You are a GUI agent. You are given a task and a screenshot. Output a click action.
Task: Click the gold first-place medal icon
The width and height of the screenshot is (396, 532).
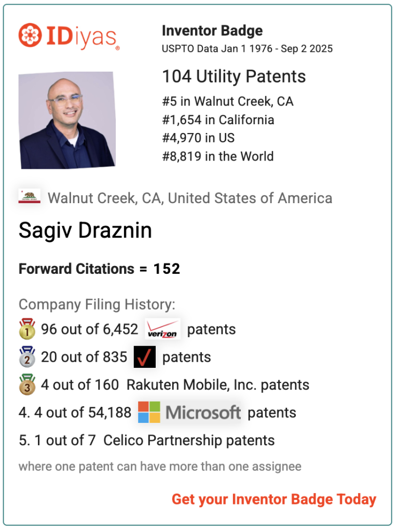pos(28,329)
